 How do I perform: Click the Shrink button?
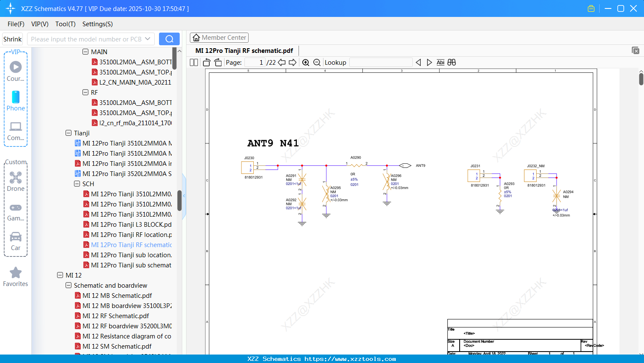tap(12, 38)
